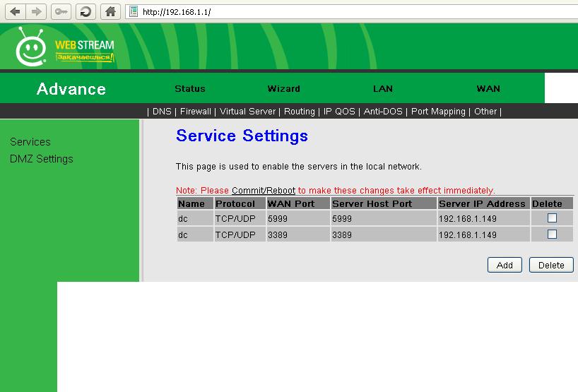
Task: Open the Status tab
Action: pyautogui.click(x=189, y=89)
